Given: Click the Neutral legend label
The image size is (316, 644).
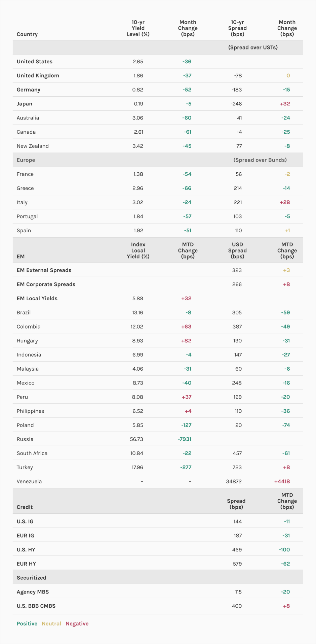Looking at the screenshot, I should [51, 623].
